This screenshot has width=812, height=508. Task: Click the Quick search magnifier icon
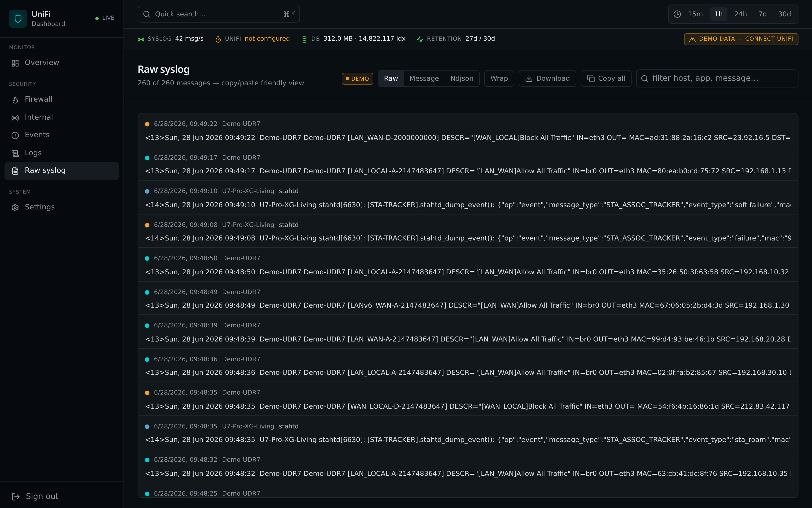tap(146, 14)
